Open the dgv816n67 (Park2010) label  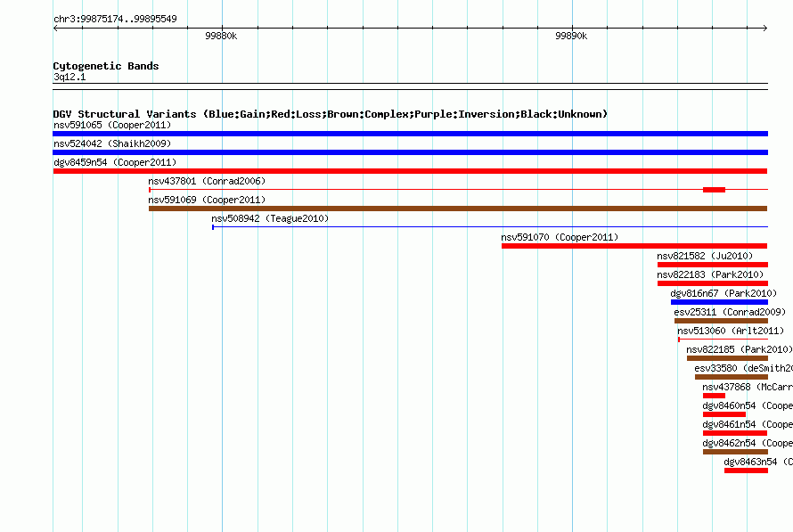click(724, 293)
